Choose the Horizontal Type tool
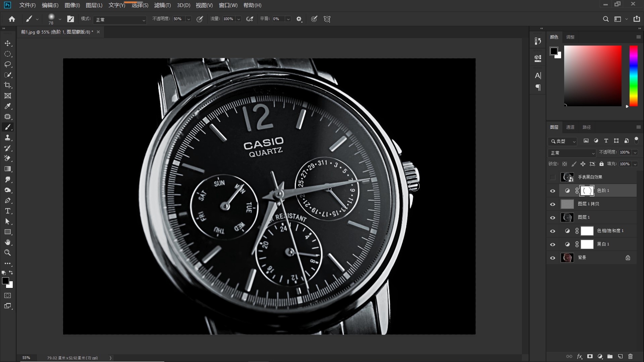 pyautogui.click(x=7, y=211)
